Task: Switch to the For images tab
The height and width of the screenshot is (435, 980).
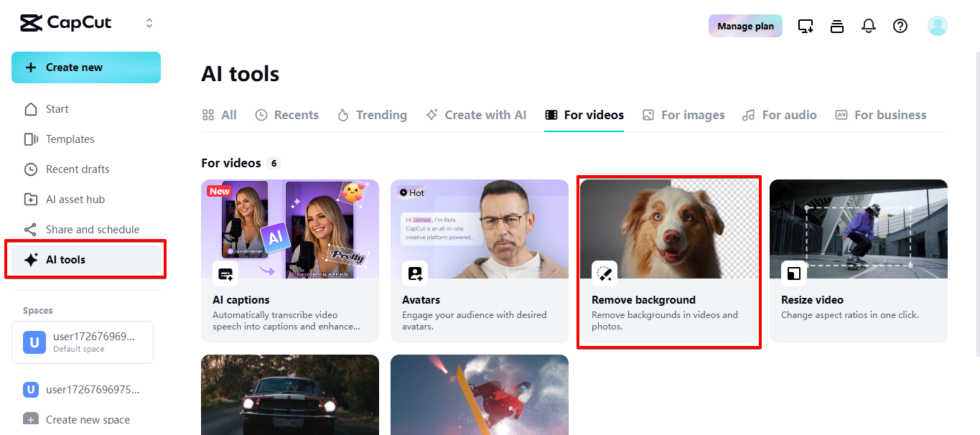Action: tap(683, 115)
